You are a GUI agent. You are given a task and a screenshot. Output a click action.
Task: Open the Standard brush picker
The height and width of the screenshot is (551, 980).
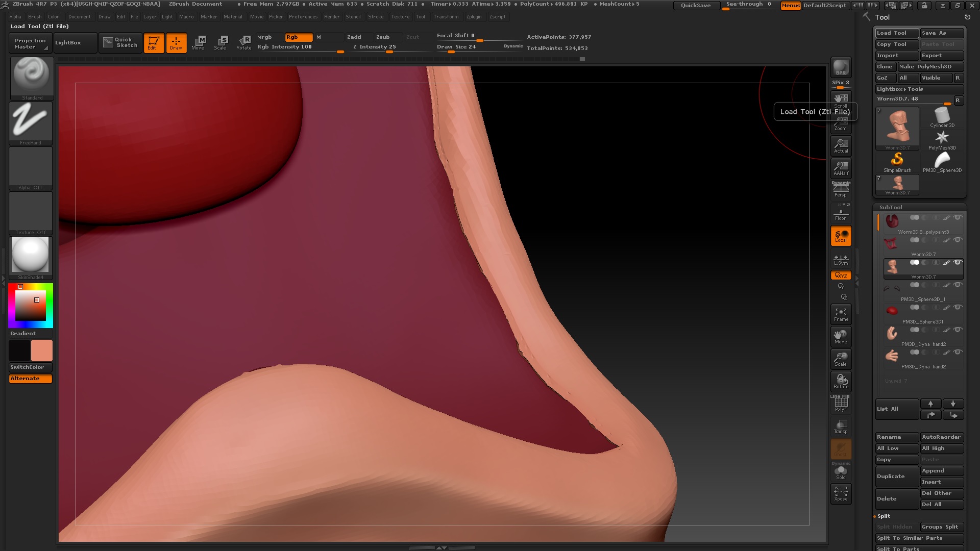(x=32, y=78)
